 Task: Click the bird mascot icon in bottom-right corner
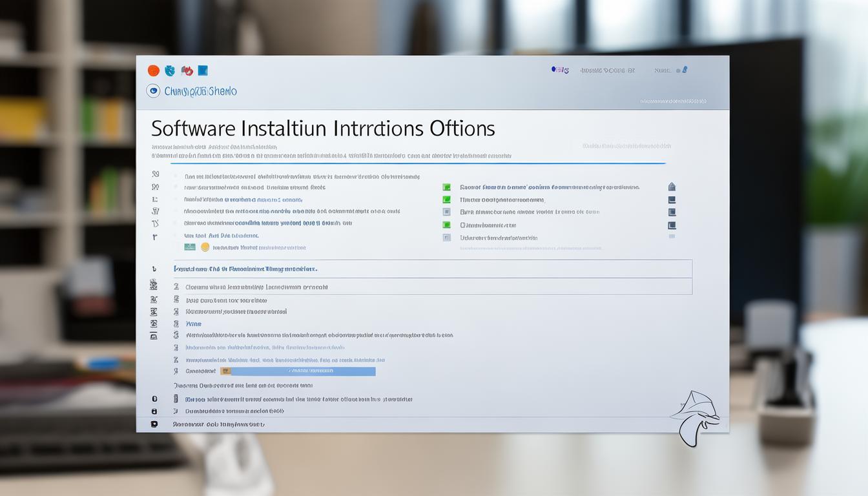695,418
